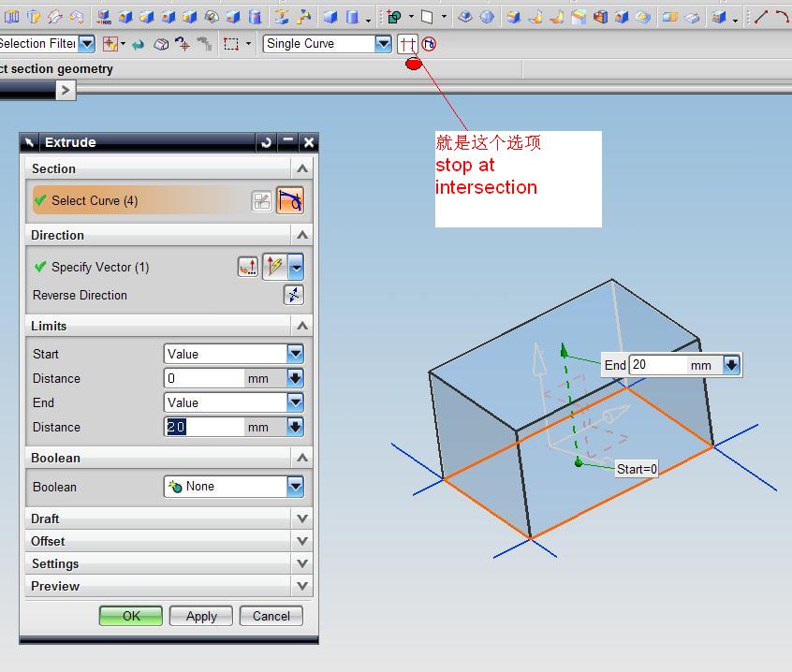Click the Inferred Vector icon
The width and height of the screenshot is (792, 672).
tap(275, 266)
